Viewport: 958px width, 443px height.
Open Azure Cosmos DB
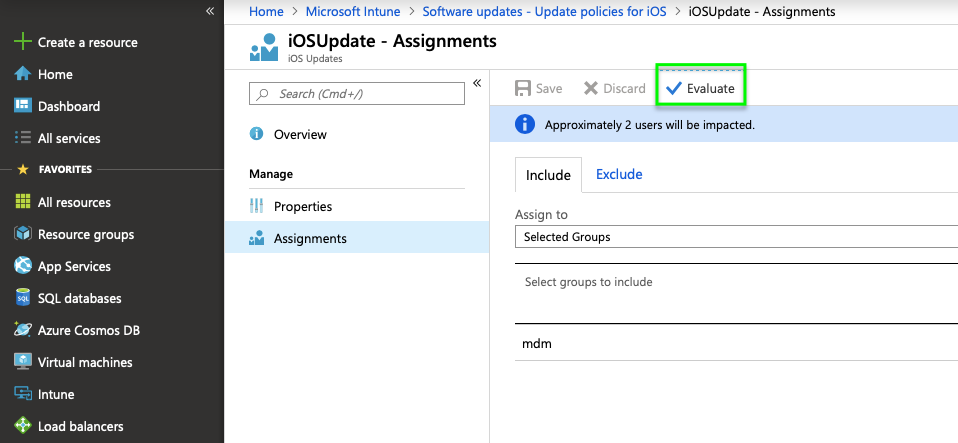coord(89,331)
